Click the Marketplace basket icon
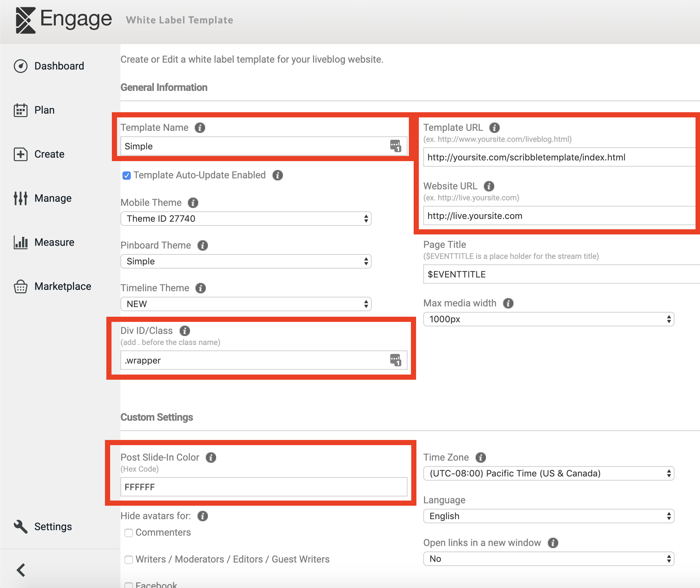 coord(21,286)
